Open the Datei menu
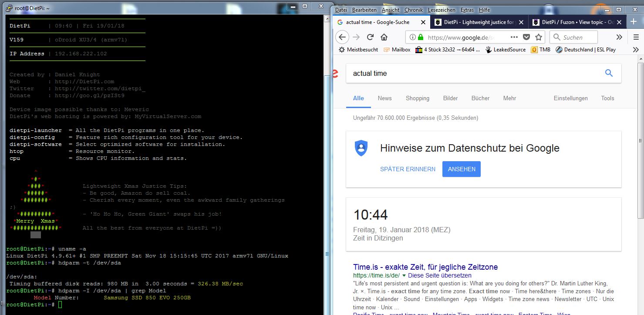 (341, 10)
